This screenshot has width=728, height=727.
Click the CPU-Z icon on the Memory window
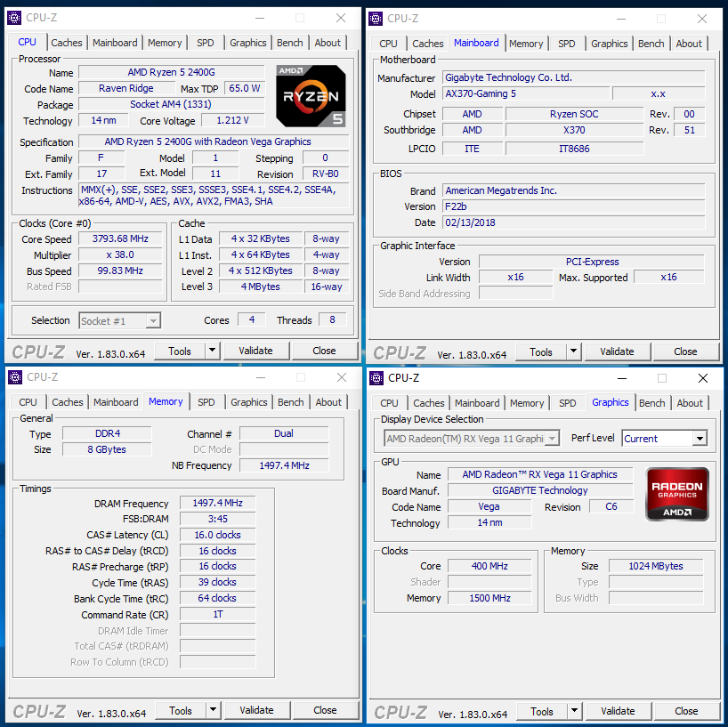coord(14,376)
